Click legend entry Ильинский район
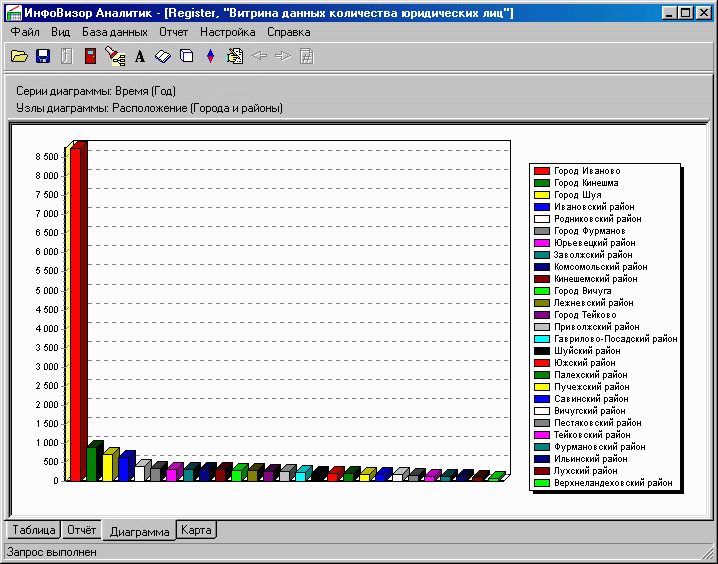This screenshot has width=718, height=564. (x=591, y=459)
